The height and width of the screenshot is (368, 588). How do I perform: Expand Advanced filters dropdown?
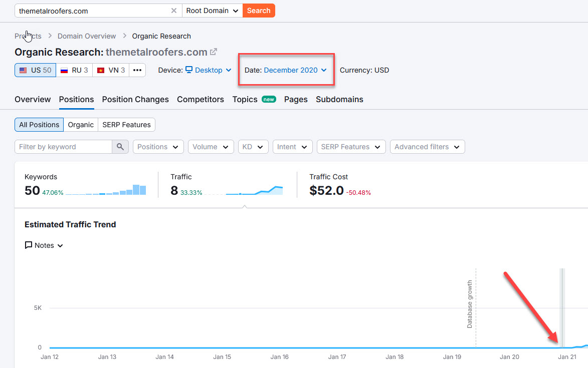pyautogui.click(x=428, y=147)
